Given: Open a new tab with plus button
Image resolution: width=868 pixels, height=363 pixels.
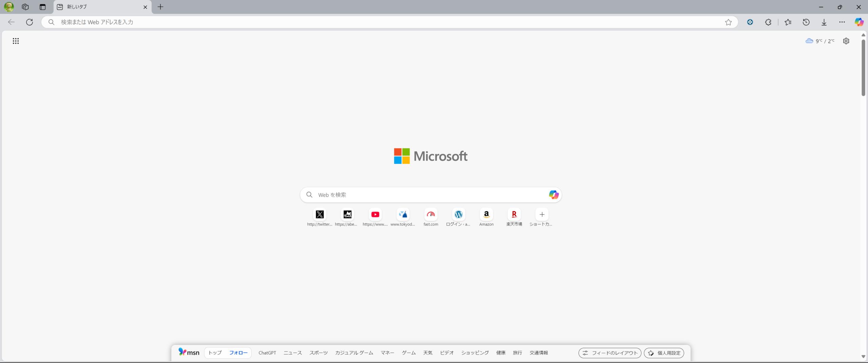Looking at the screenshot, I should pyautogui.click(x=160, y=7).
